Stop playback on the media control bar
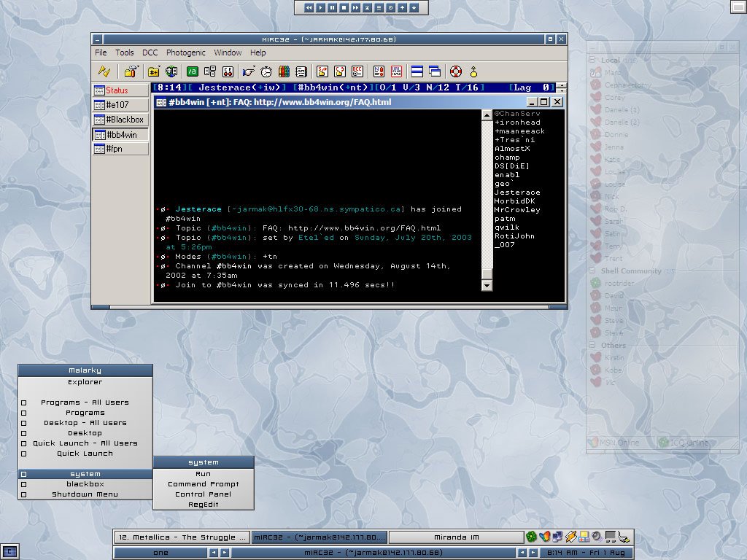Screen dimensions: 747x560 [x=344, y=7]
